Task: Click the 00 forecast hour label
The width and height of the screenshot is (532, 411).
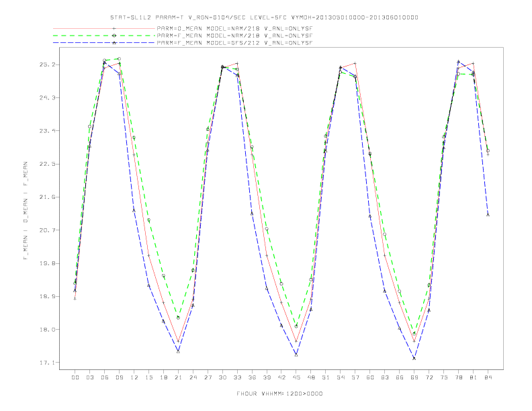Action: tap(75, 377)
